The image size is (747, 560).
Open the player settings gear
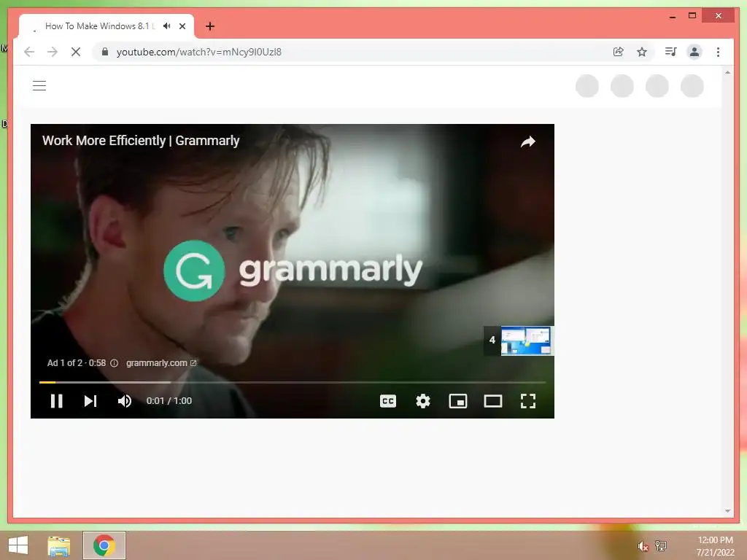(423, 401)
